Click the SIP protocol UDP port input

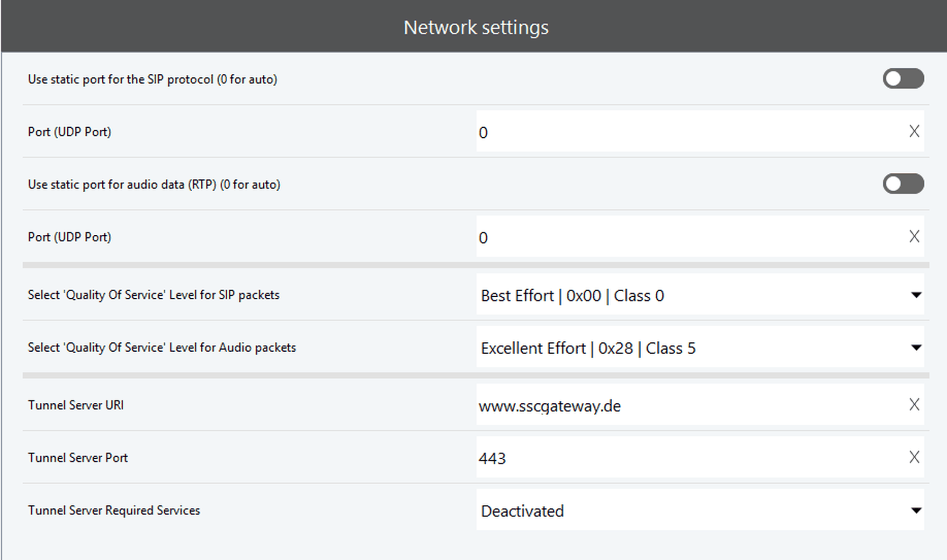pos(687,132)
